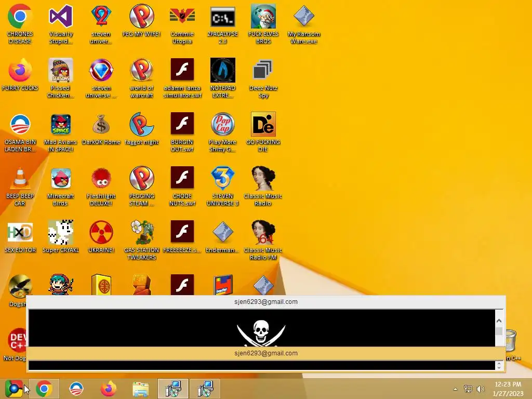The height and width of the screenshot is (399, 532).
Task: Click the elf game desktop icon
Action: (263, 16)
